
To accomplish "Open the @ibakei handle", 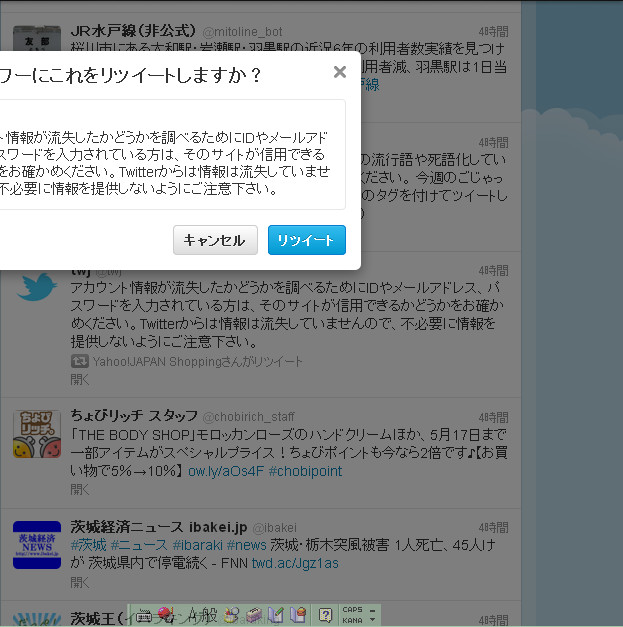I will tap(274, 528).
